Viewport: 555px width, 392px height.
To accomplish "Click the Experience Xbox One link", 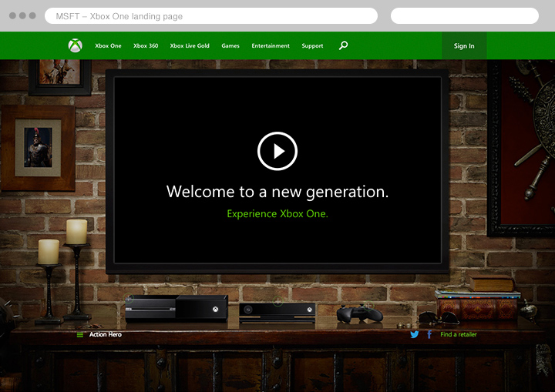I will coord(277,213).
